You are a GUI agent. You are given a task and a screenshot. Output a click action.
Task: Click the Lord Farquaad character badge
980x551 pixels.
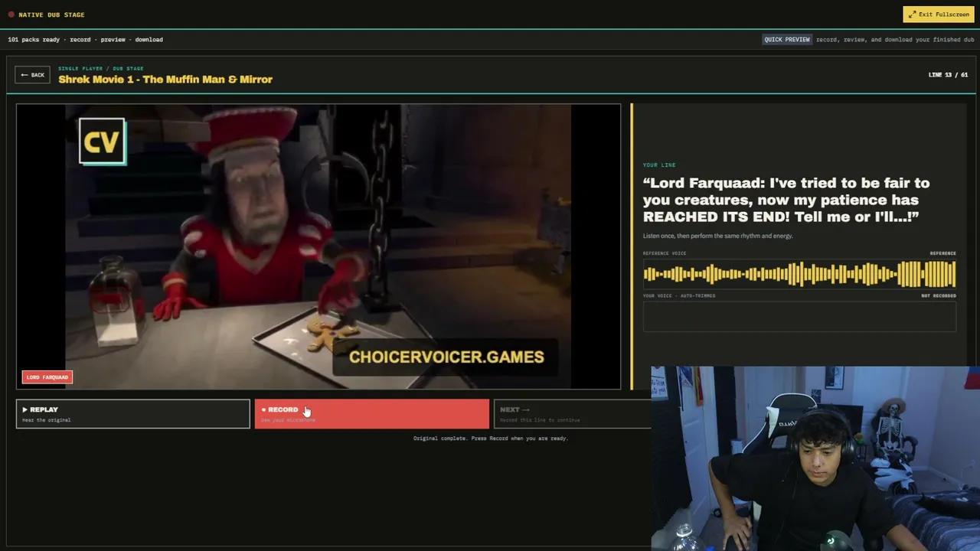(47, 377)
